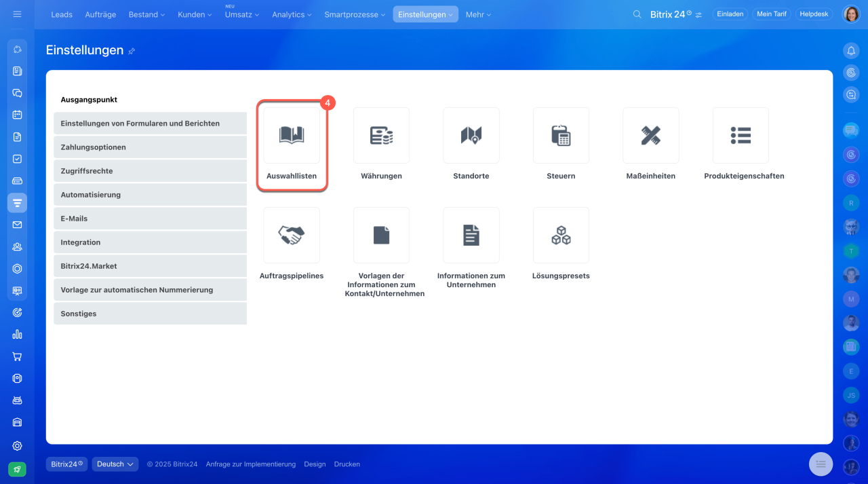Image resolution: width=868 pixels, height=484 pixels.
Task: Open the Steuern calculator icon tile
Action: pyautogui.click(x=561, y=135)
